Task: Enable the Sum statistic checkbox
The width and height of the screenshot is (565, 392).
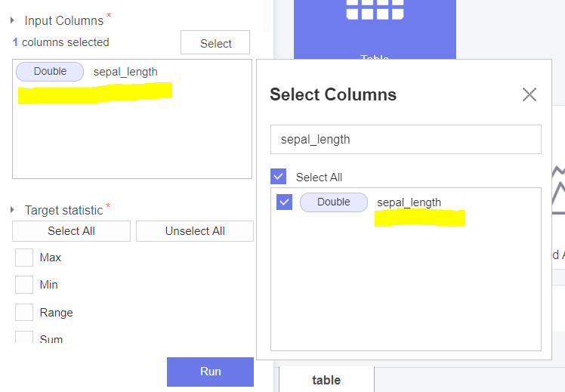Action: tap(25, 338)
